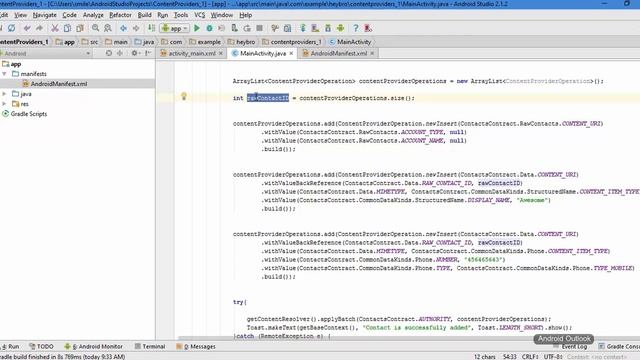Open the Event Log panel

pyautogui.click(x=570, y=347)
